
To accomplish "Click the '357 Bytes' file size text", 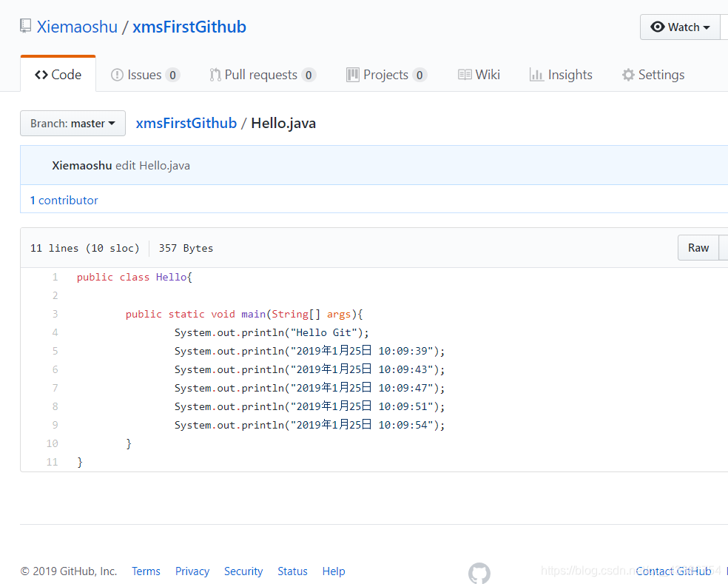I will [x=186, y=248].
